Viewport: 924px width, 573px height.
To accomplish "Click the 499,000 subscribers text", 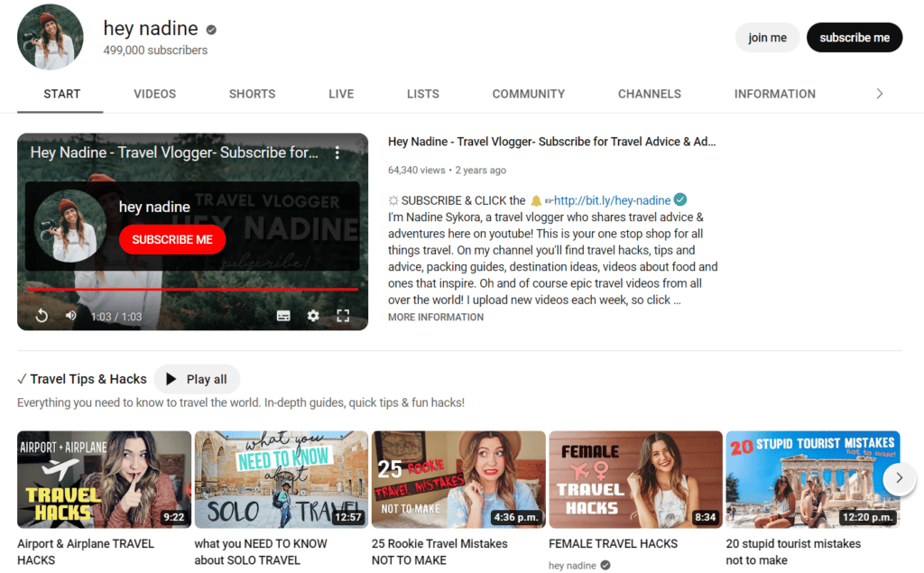I will click(155, 51).
